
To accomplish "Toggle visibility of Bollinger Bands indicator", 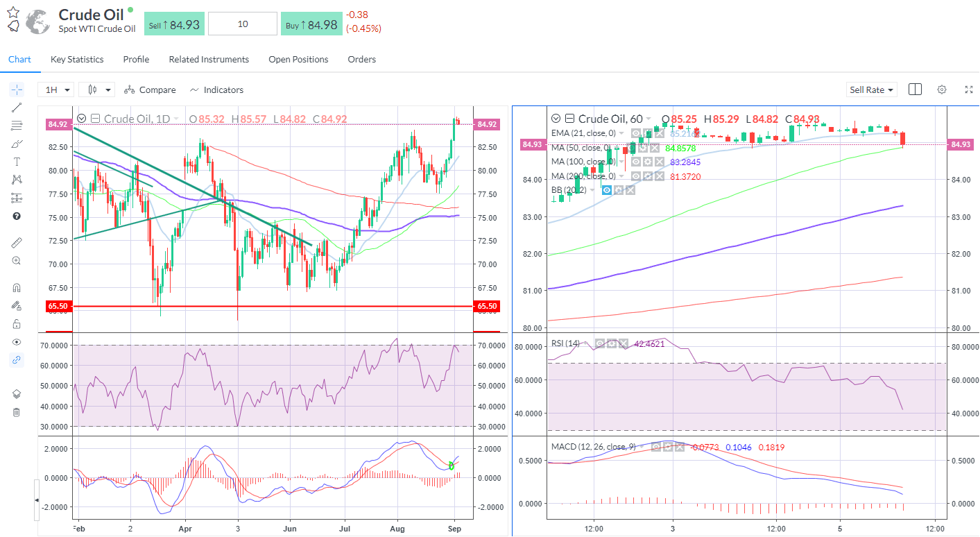I will click(607, 190).
